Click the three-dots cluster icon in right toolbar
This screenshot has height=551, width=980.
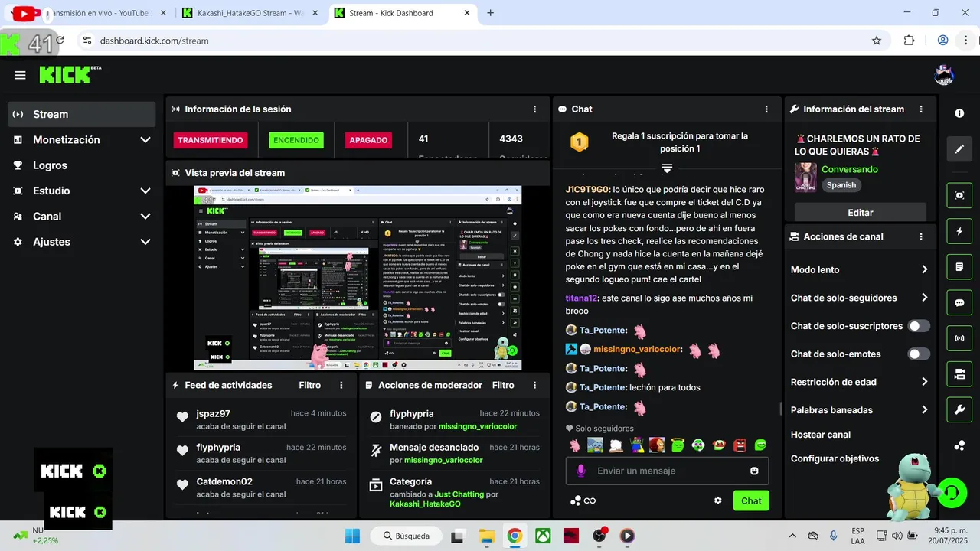[x=959, y=445]
